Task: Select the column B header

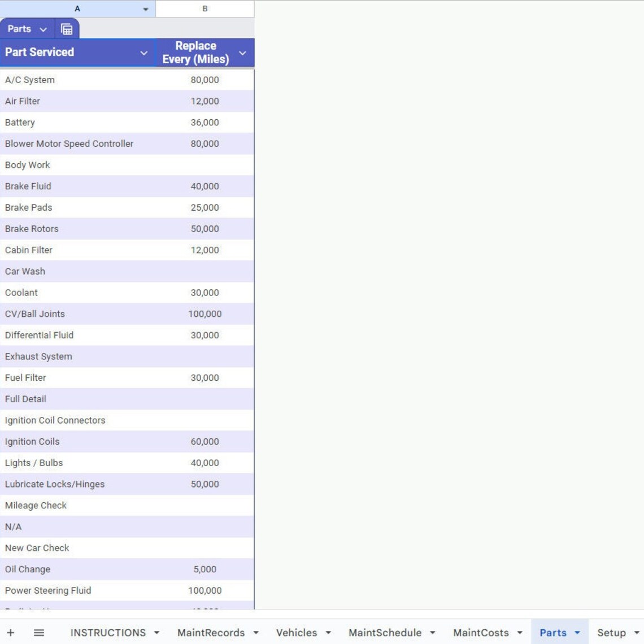Action: tap(205, 9)
